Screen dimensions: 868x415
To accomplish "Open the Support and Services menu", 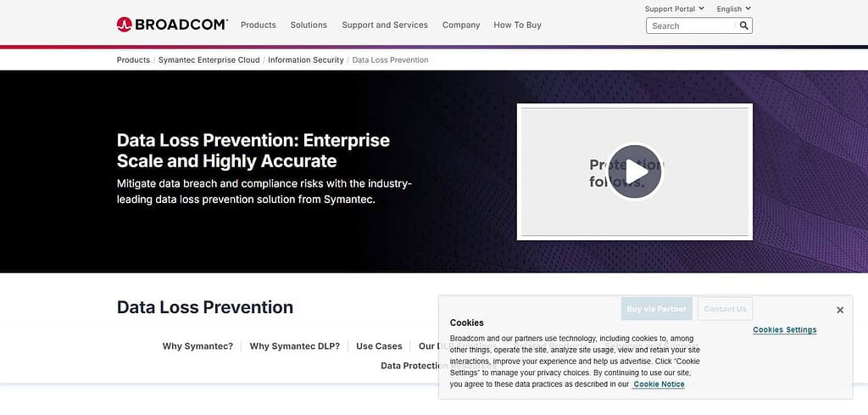I will (x=385, y=25).
